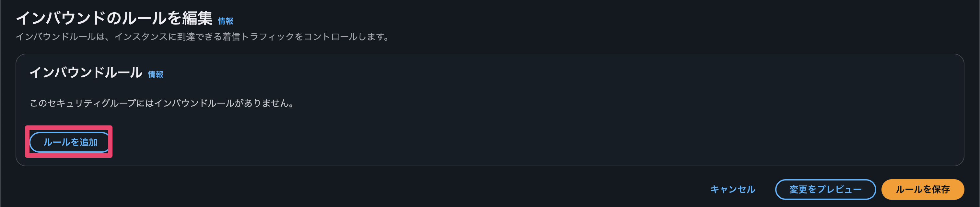Click the インバウンドルール section heading text

86,72
